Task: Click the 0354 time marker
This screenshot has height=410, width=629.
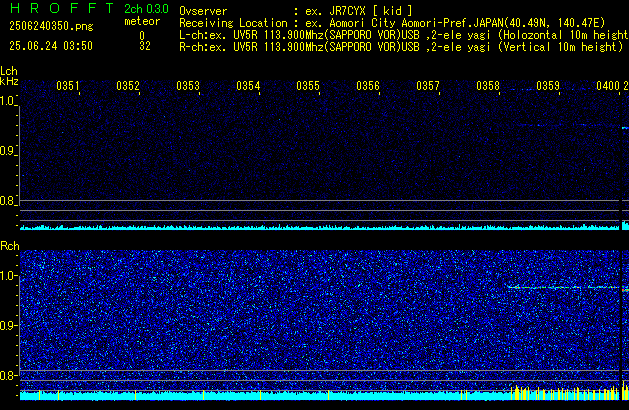Action: 248,86
